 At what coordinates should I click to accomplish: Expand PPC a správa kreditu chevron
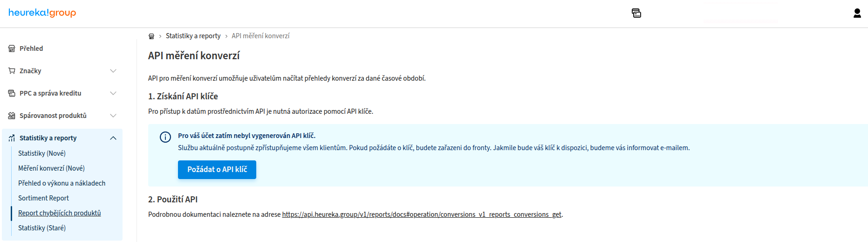tap(113, 93)
